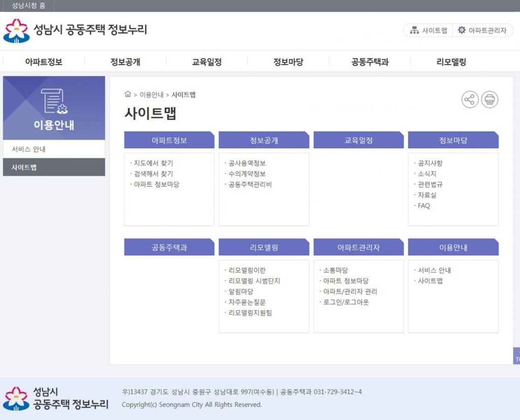The image size is (520, 420).
Task: Click the scroll-to-top button at right edge
Action: (516, 356)
